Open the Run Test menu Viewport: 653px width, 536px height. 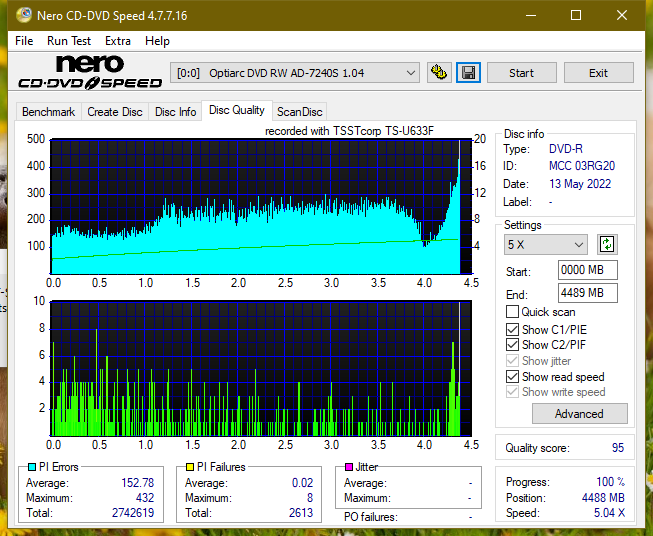click(x=69, y=41)
